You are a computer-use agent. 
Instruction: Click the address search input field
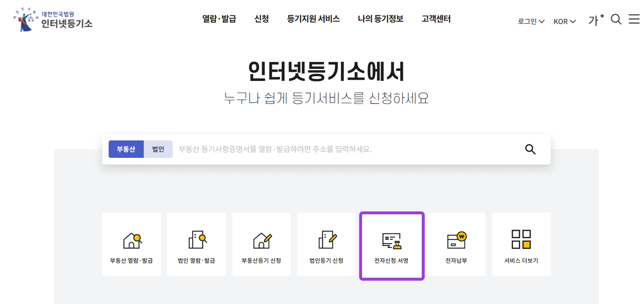(346, 149)
